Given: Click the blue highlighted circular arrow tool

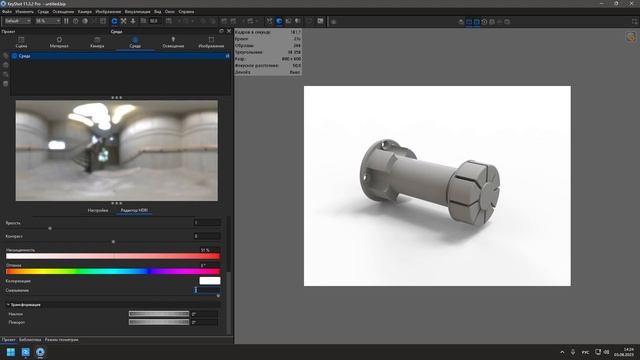Looking at the screenshot, I should click(x=114, y=21).
